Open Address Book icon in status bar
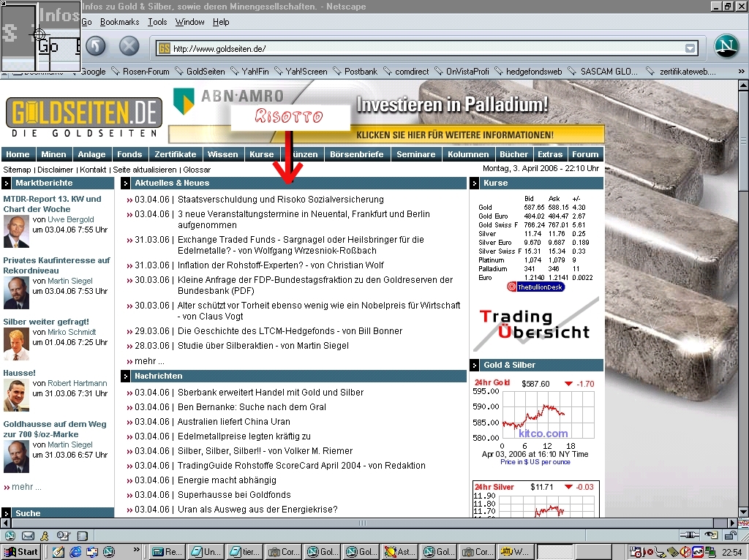 tap(82, 536)
